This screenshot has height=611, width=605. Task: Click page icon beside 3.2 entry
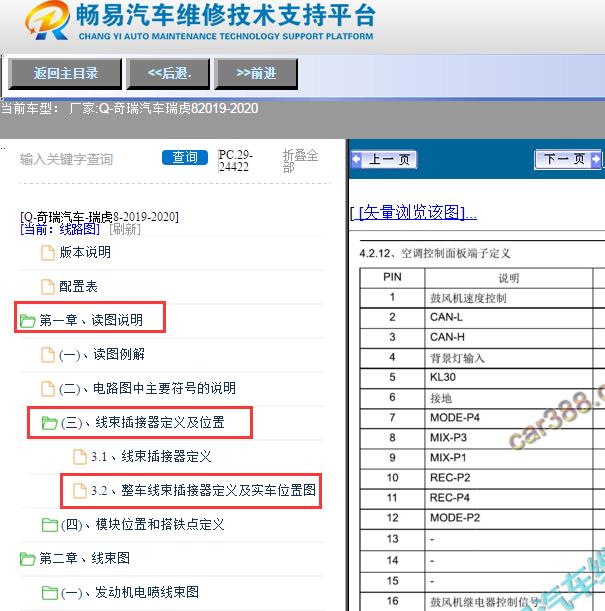(x=80, y=491)
